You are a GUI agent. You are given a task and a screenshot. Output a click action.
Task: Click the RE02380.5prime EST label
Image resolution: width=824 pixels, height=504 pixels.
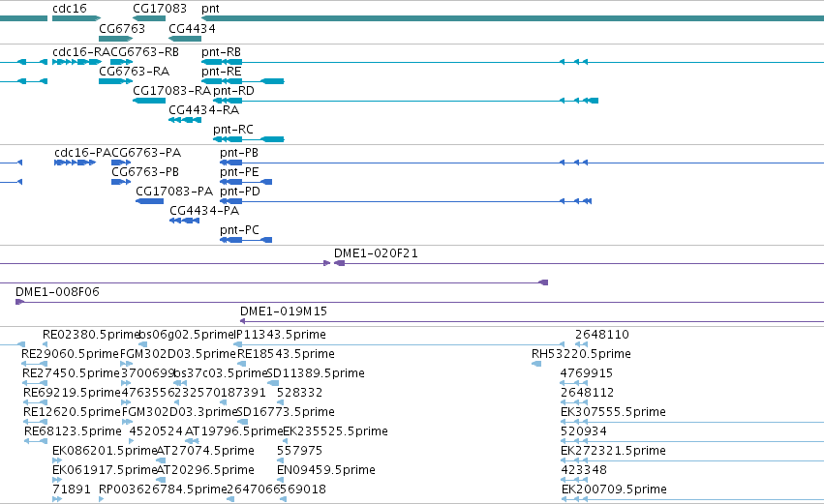coord(91,335)
